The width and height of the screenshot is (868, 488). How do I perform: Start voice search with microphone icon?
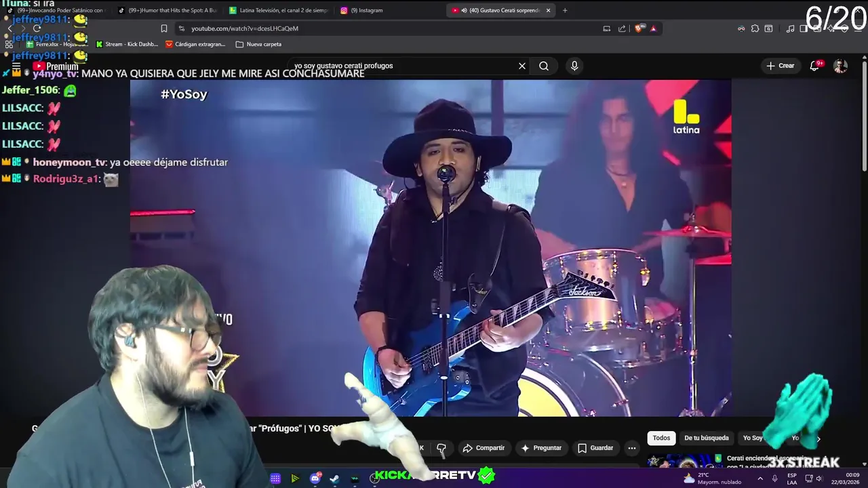click(x=574, y=66)
